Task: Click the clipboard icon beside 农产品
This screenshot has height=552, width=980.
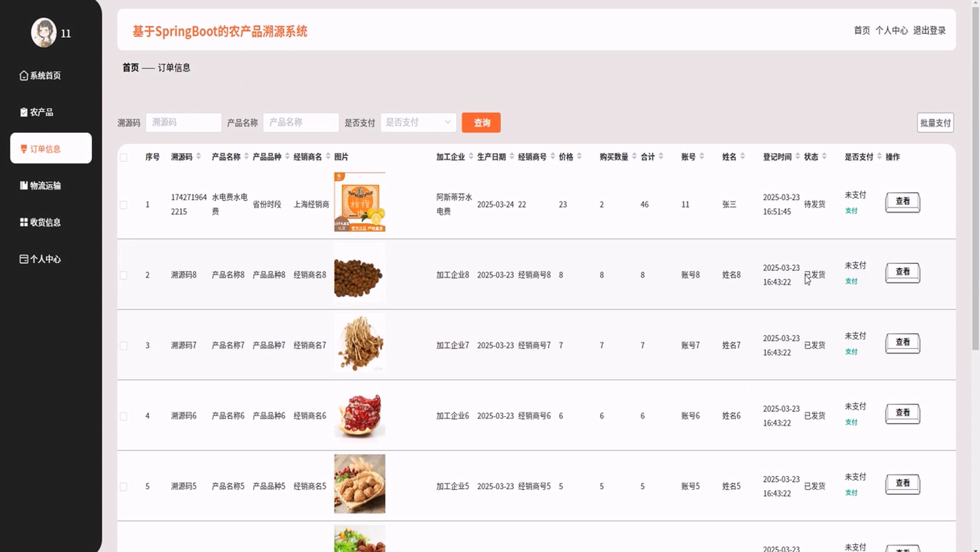Action: (x=23, y=112)
